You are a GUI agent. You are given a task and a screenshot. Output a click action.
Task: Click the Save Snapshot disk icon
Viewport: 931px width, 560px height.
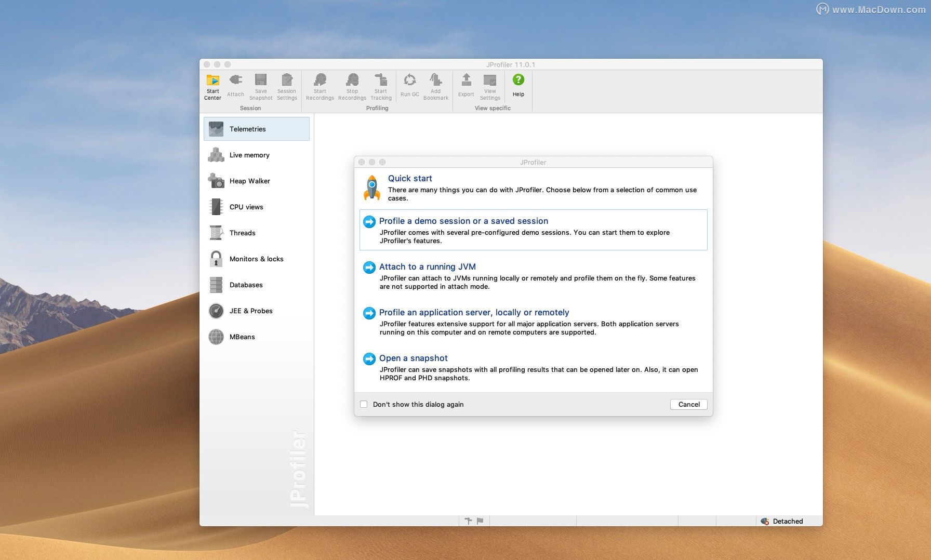261,79
